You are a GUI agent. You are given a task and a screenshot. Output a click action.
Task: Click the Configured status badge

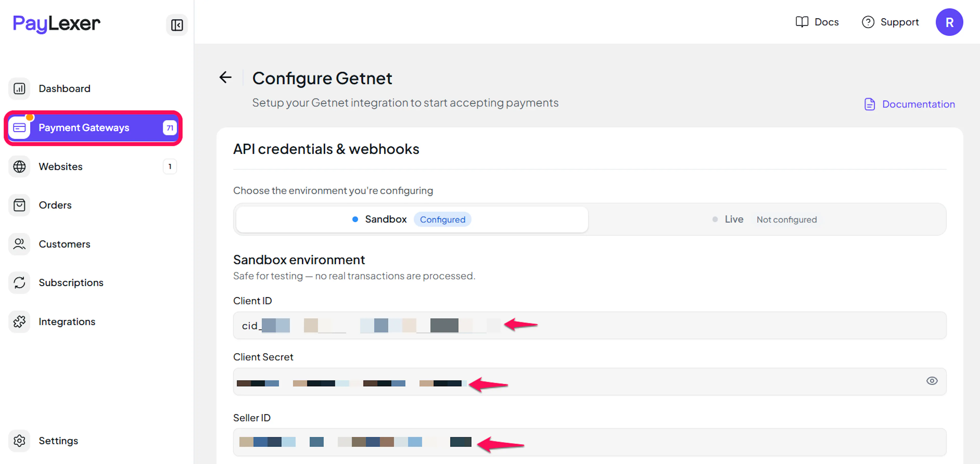tap(443, 219)
